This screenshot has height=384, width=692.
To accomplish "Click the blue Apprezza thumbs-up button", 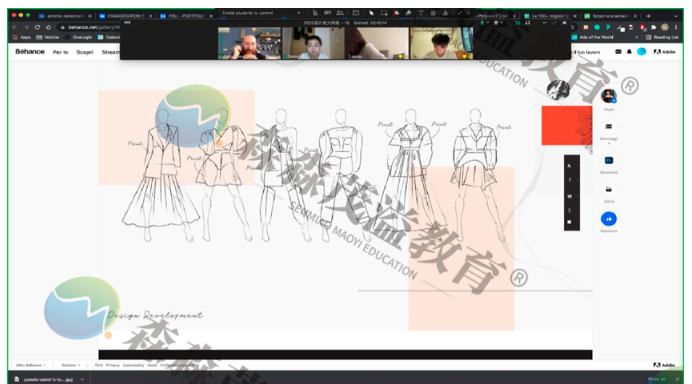I will coord(609,219).
